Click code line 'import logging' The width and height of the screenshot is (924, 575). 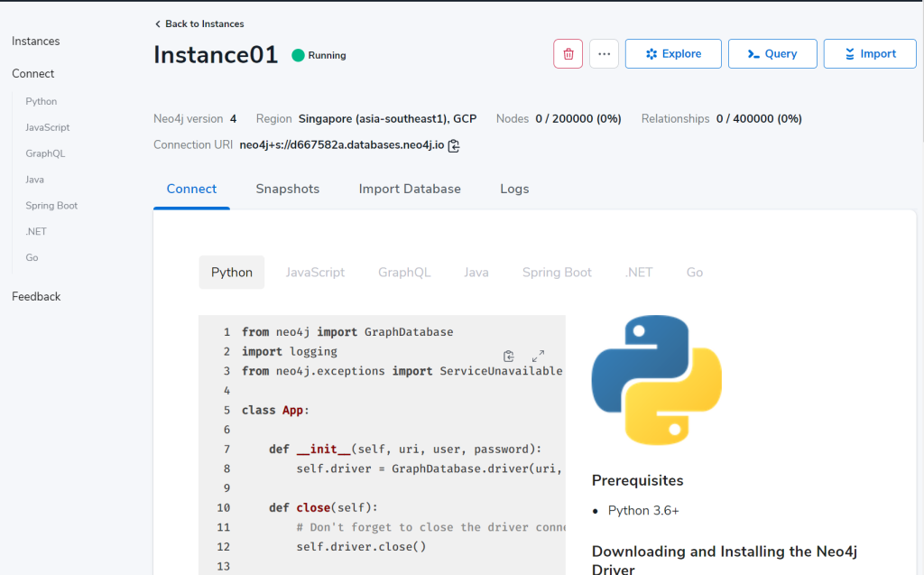tap(290, 351)
